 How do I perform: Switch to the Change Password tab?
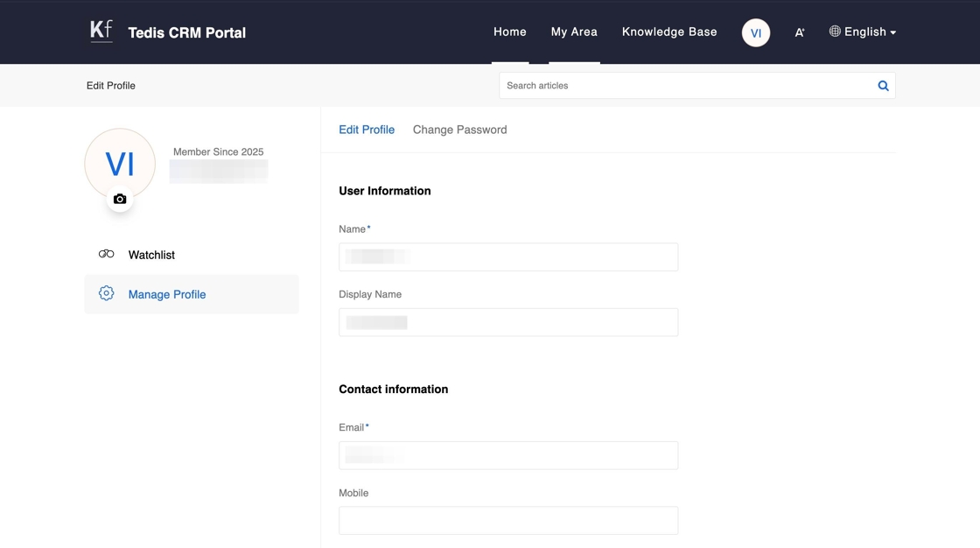[x=459, y=130]
